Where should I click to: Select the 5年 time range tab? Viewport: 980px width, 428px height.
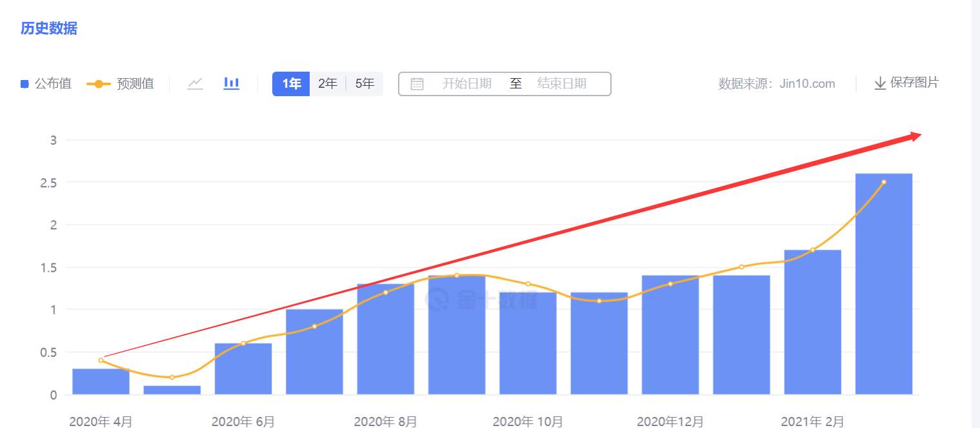(x=365, y=84)
